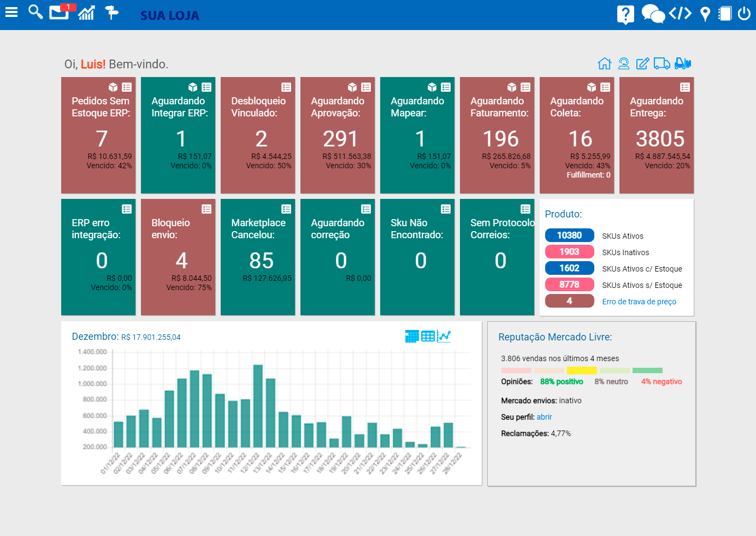Screen dimensions: 756x536
Task: Click the 8778 SKUs Ativos s/ Estoque badge
Action: pos(569,285)
